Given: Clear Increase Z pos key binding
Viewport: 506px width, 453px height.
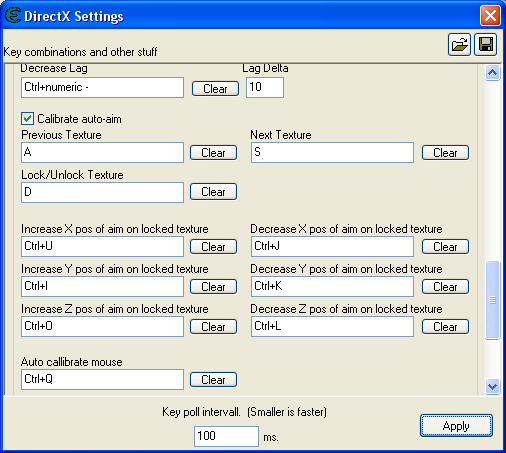Looking at the screenshot, I should [x=213, y=327].
